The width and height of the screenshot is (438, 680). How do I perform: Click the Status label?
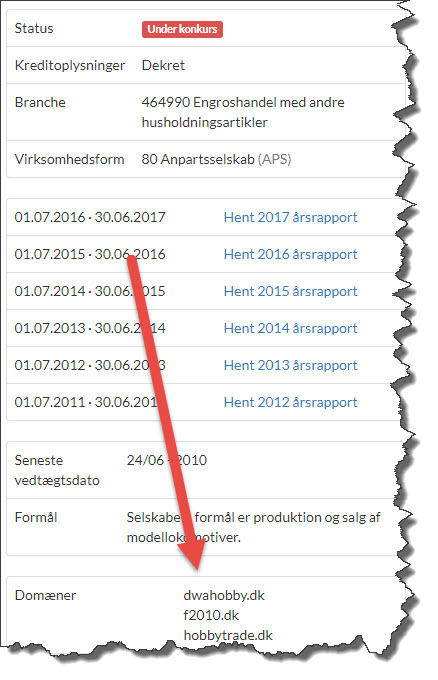click(34, 28)
